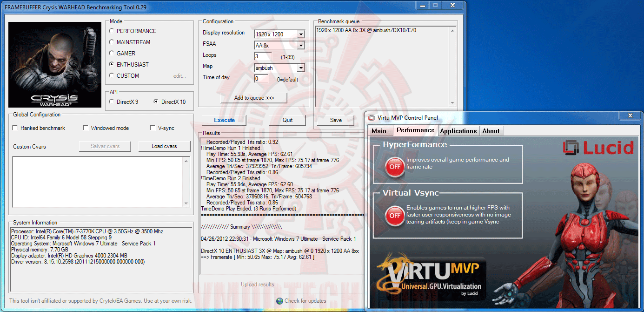
Task: Enable Windowed mode checkbox
Action: (x=106, y=128)
